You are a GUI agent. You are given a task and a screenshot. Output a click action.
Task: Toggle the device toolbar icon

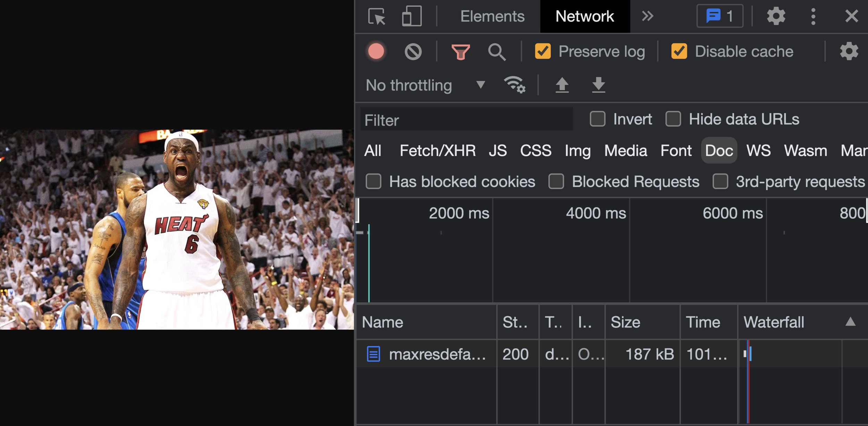[411, 16]
